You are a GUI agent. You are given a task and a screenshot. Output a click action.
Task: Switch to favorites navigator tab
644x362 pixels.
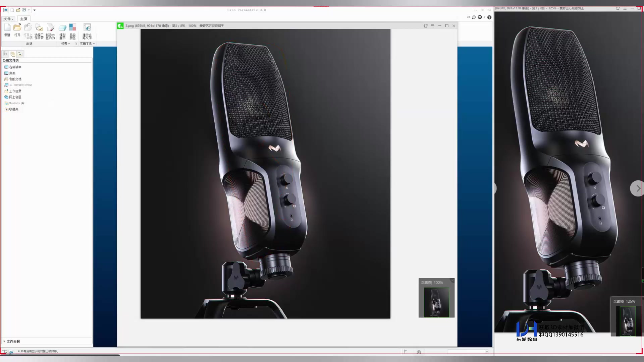20,54
